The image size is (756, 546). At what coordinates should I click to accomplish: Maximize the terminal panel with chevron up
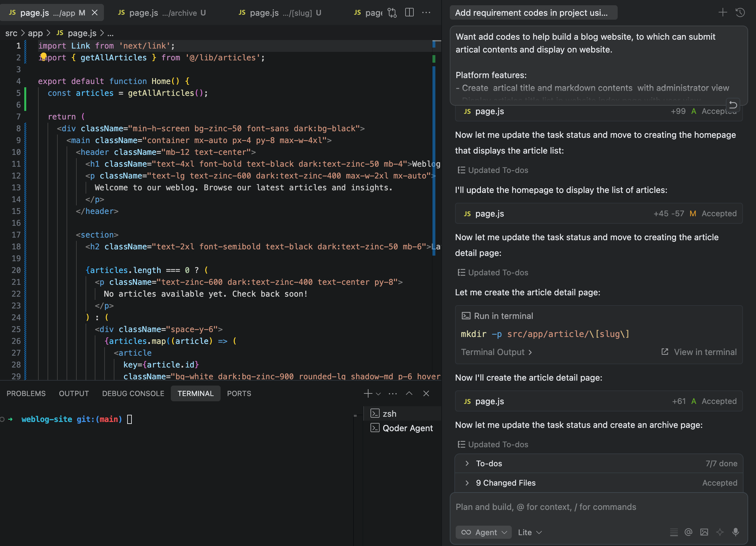(x=409, y=393)
